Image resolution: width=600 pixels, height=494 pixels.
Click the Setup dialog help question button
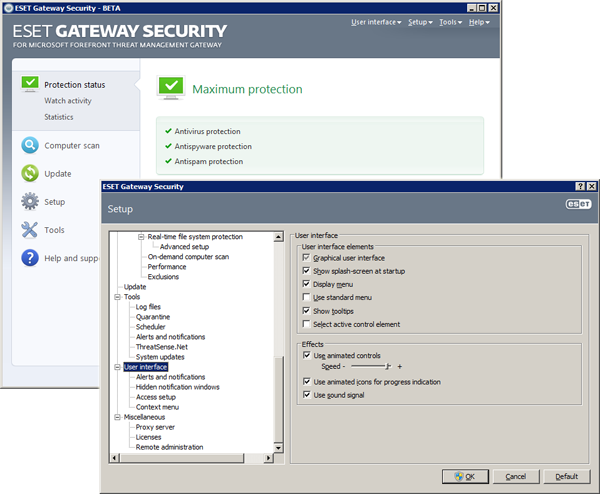pyautogui.click(x=580, y=186)
